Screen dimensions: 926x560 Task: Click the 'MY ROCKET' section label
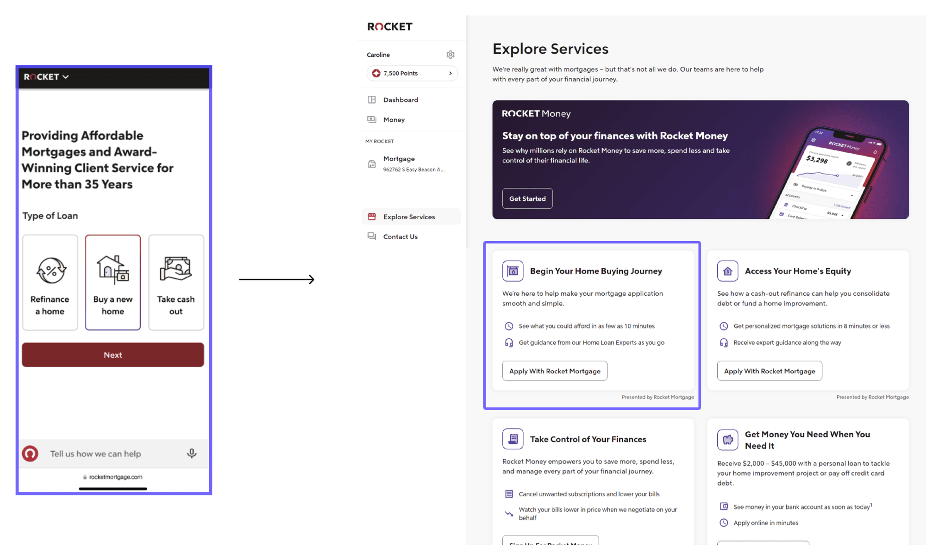pos(380,141)
